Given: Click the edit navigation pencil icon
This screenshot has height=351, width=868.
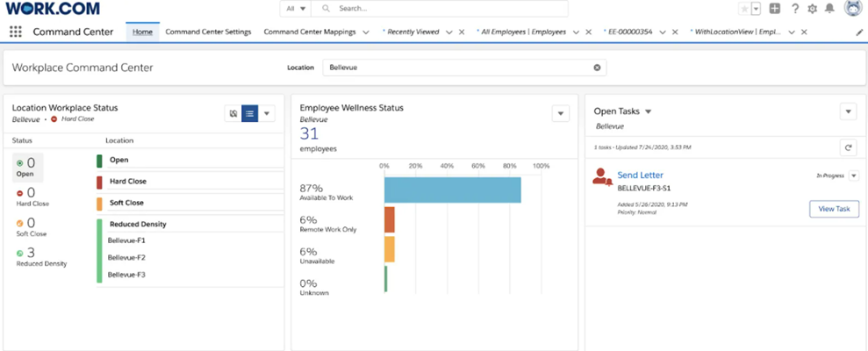Looking at the screenshot, I should coord(858,32).
